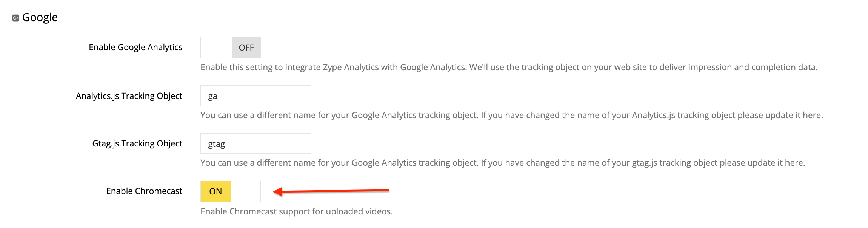The width and height of the screenshot is (868, 228).
Task: Click the OFF label on Analytics toggle
Action: [x=246, y=48]
